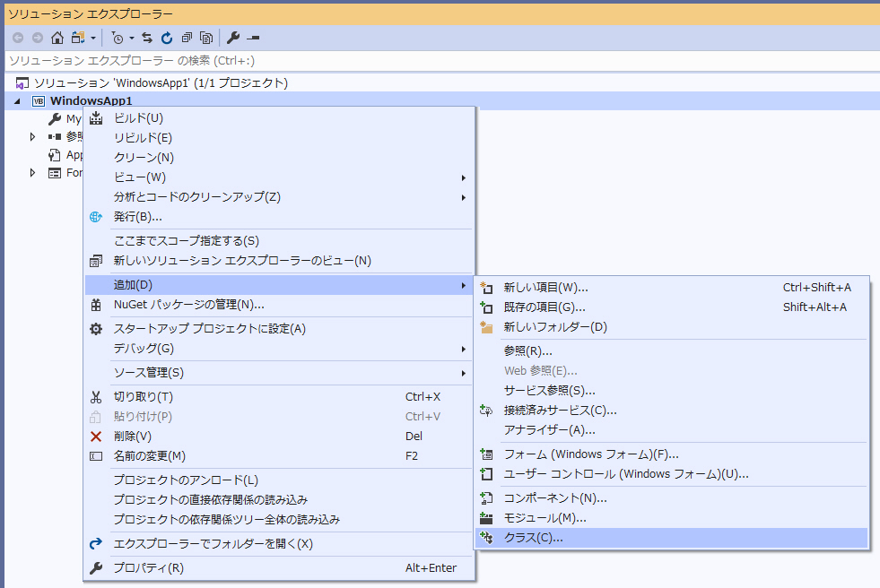The width and height of the screenshot is (880, 588).
Task: Click the wrench Properties icon in toolbar
Action: [233, 38]
